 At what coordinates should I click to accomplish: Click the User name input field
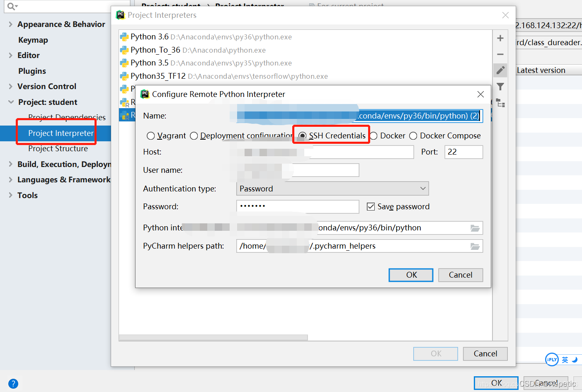pyautogui.click(x=298, y=170)
